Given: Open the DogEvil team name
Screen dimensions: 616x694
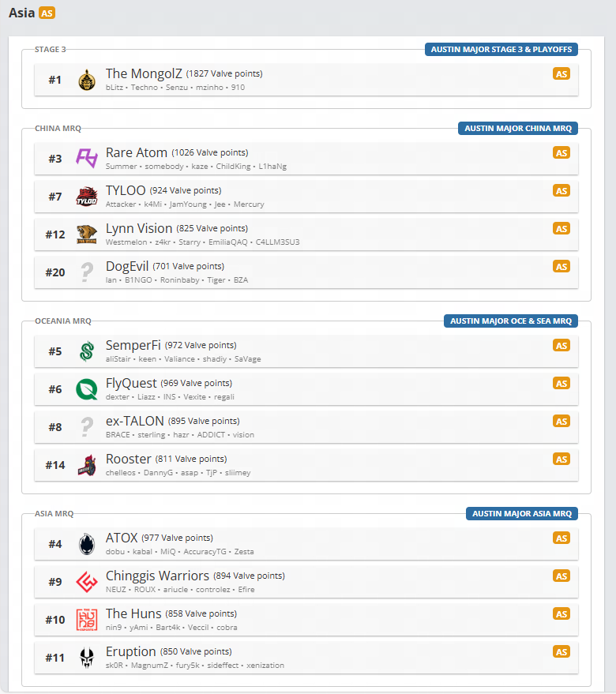Looking at the screenshot, I should coord(127,266).
